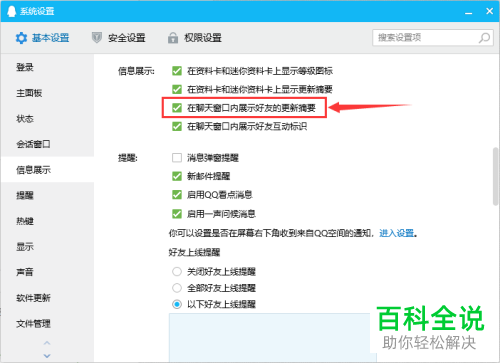Select 以下好友上线提醒 radio button
This screenshot has height=363, width=500.
[177, 304]
